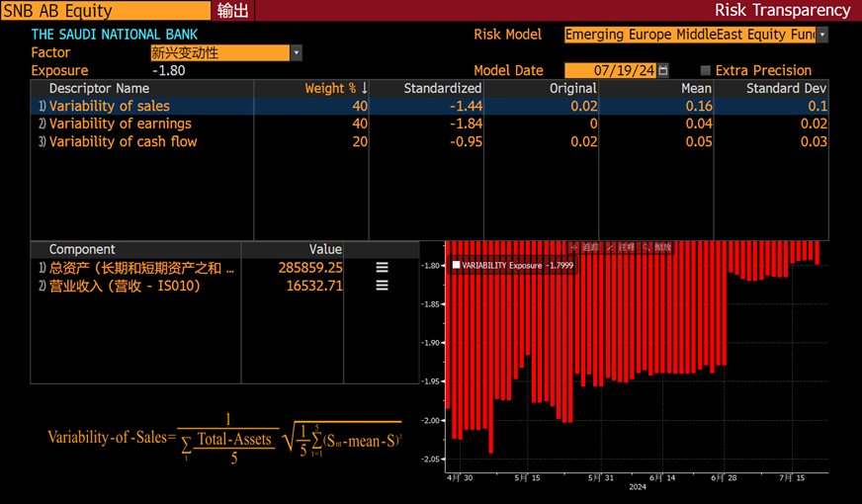The image size is (862, 504).
Task: Click the -2.00 y-axis label on chart
Action: 430,420
